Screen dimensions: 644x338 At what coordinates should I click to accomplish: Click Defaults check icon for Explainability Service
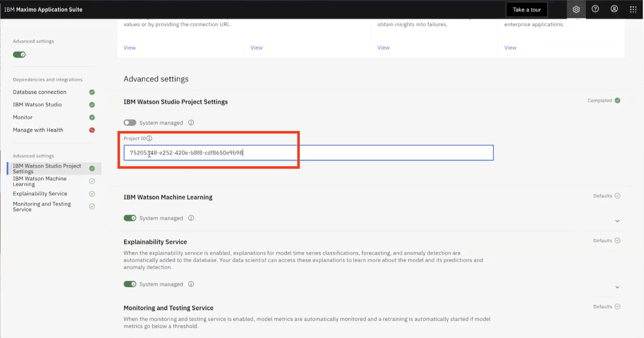click(617, 240)
